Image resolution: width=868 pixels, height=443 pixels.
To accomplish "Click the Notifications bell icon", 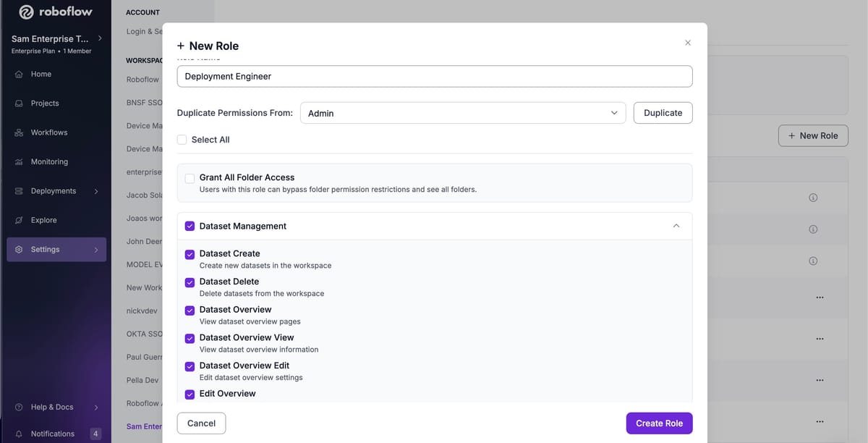I will tap(20, 434).
